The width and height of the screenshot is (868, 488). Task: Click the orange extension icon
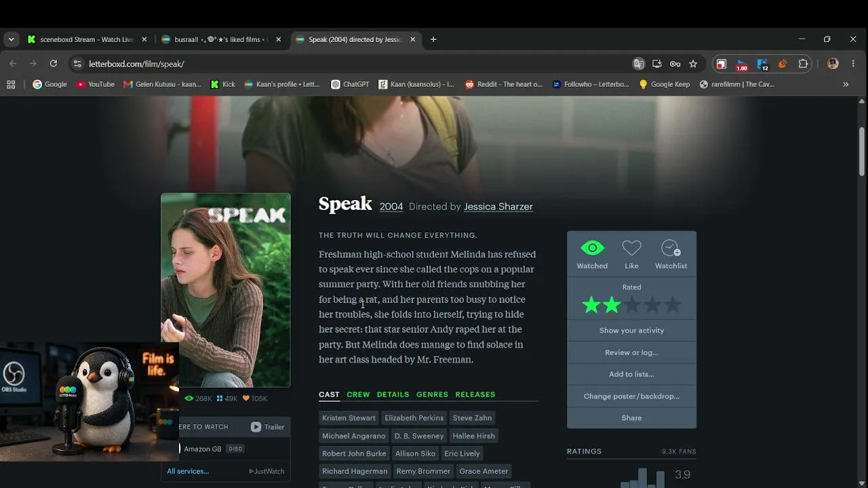(x=783, y=64)
